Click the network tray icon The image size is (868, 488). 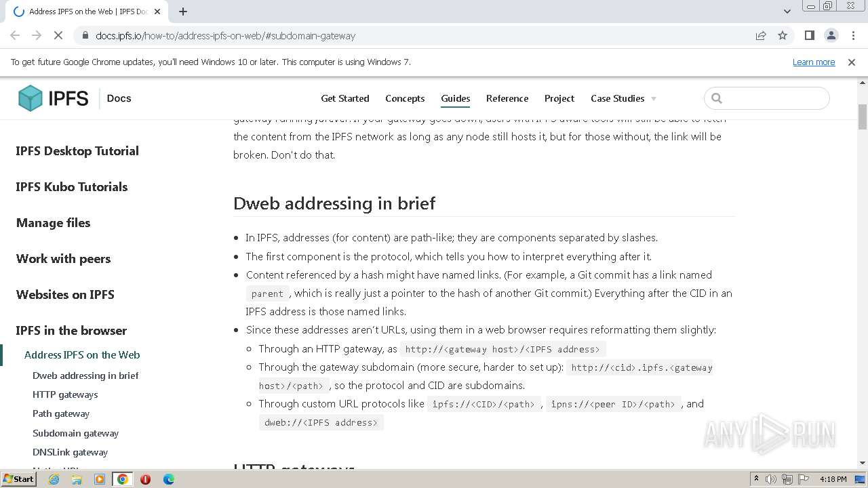[x=787, y=479]
